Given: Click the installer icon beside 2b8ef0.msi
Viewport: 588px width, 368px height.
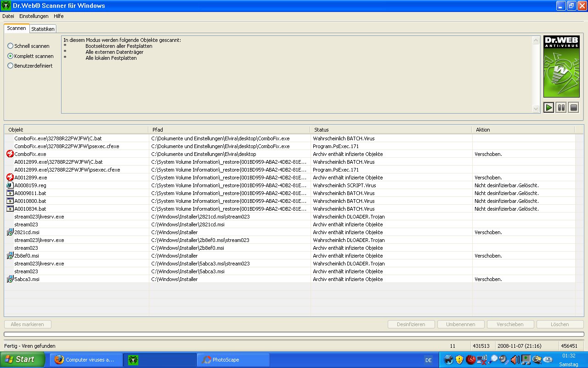Looking at the screenshot, I should [x=10, y=255].
